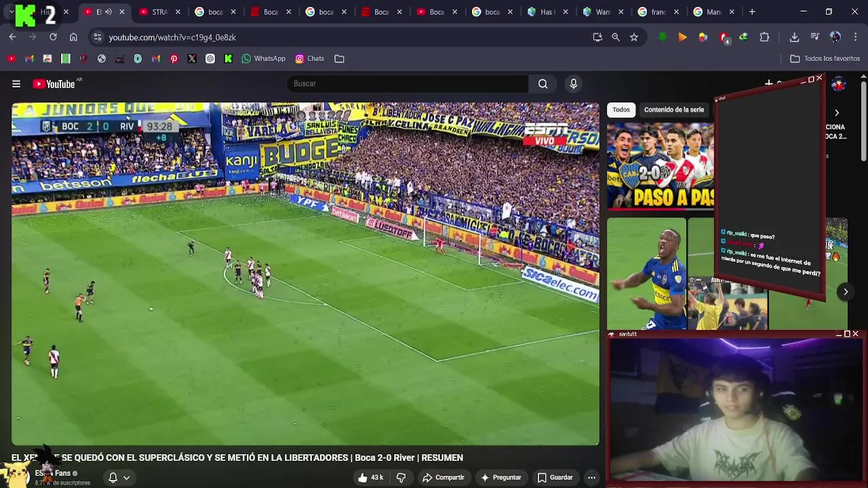Click the install app icon in address bar
The height and width of the screenshot is (488, 868).
pos(597,37)
